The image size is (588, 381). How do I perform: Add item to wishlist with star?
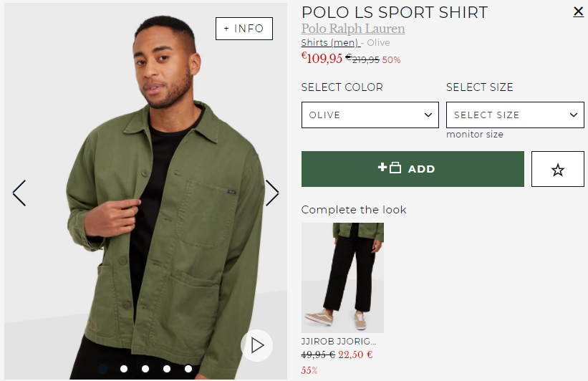pyautogui.click(x=557, y=170)
